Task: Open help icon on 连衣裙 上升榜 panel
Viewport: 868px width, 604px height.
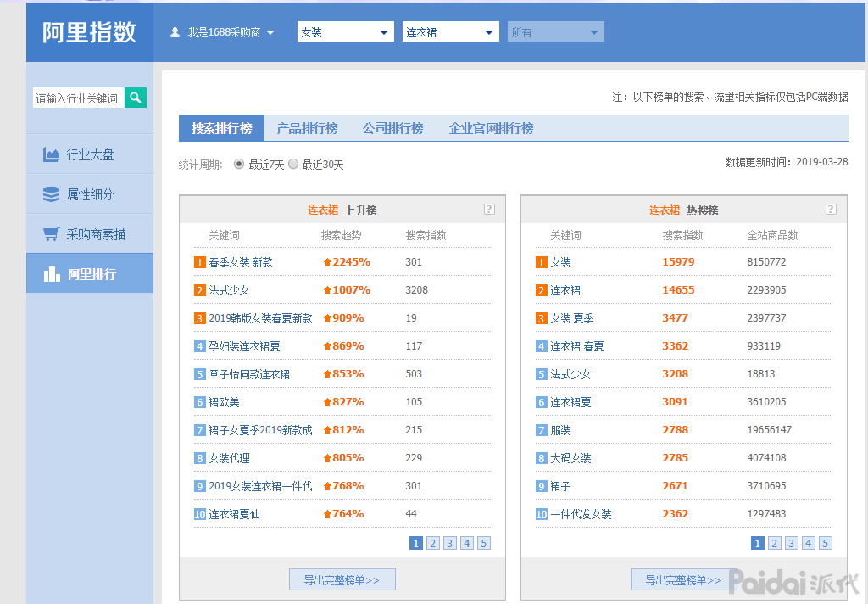Action: [489, 209]
